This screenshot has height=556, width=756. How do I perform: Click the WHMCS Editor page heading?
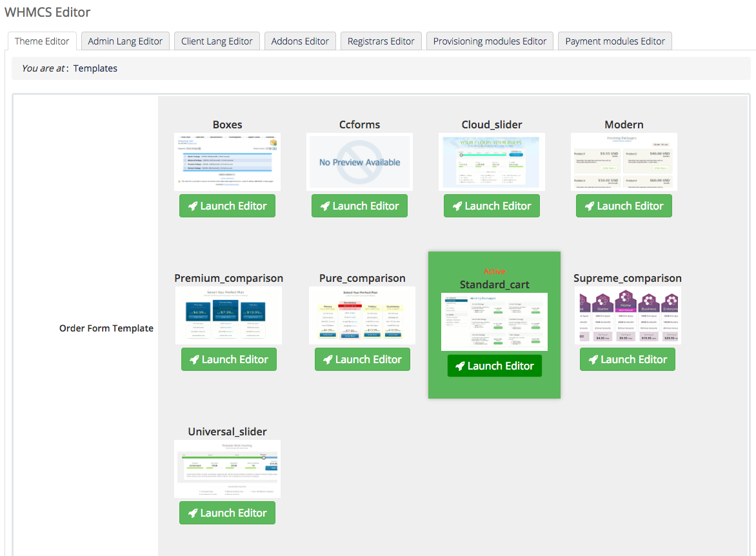coord(47,12)
